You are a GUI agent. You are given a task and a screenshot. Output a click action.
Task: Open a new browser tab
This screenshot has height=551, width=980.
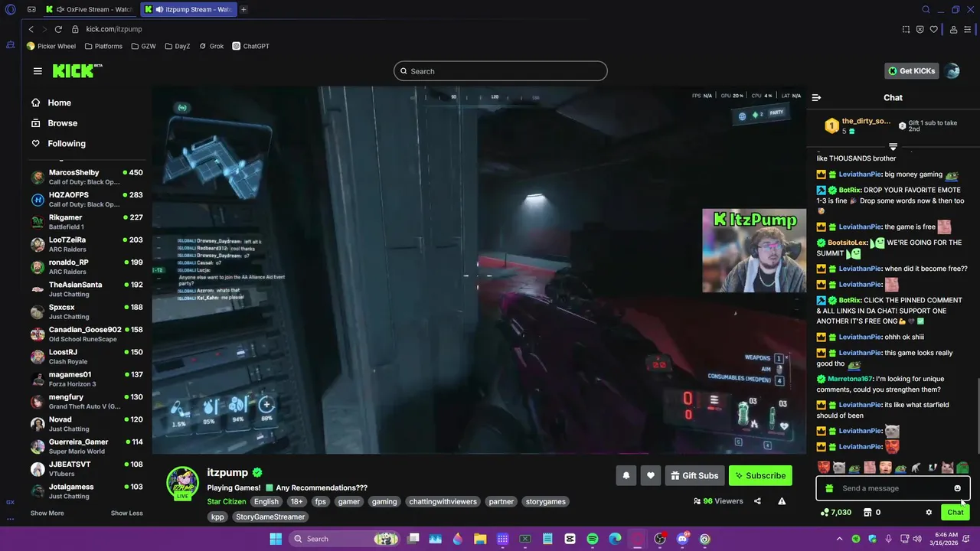pyautogui.click(x=243, y=9)
